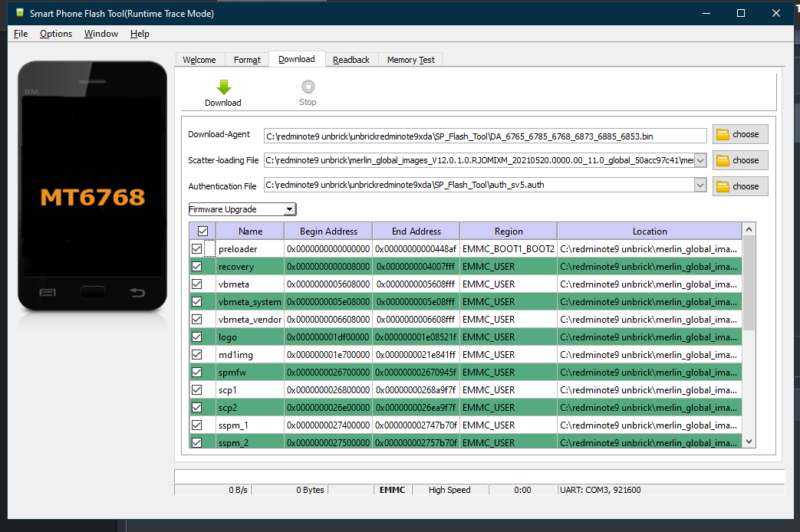Expand the Authentication File dropdown arrow
Image resolution: width=800 pixels, height=532 pixels.
[700, 186]
